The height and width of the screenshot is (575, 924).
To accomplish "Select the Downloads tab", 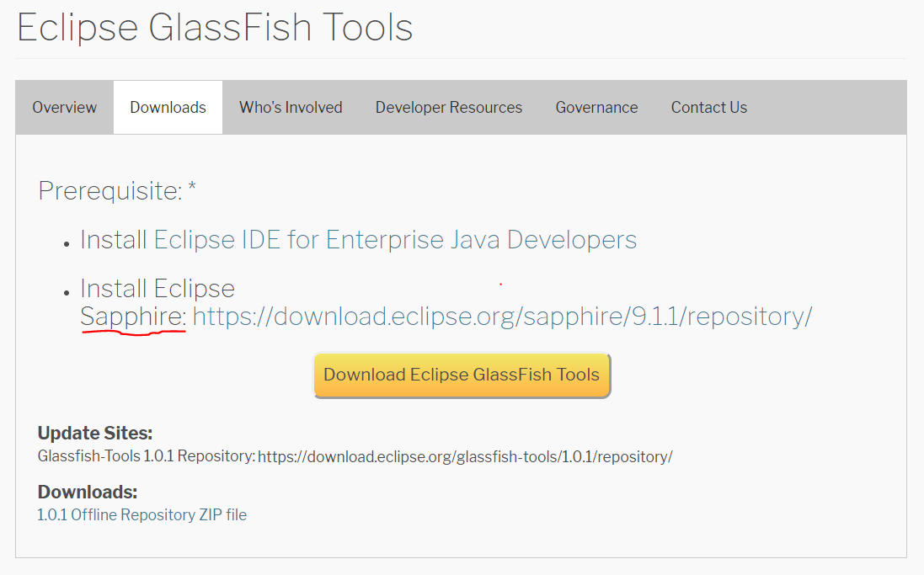I will tap(168, 107).
